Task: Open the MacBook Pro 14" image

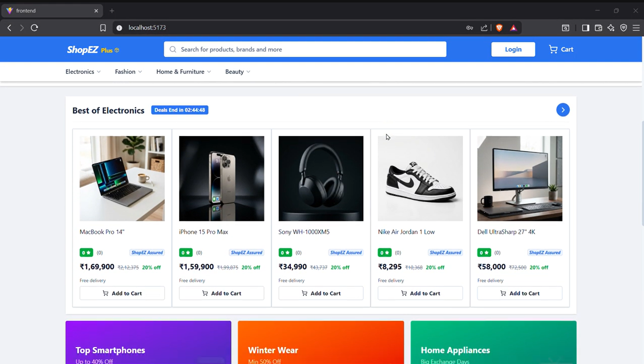Action: pyautogui.click(x=122, y=178)
